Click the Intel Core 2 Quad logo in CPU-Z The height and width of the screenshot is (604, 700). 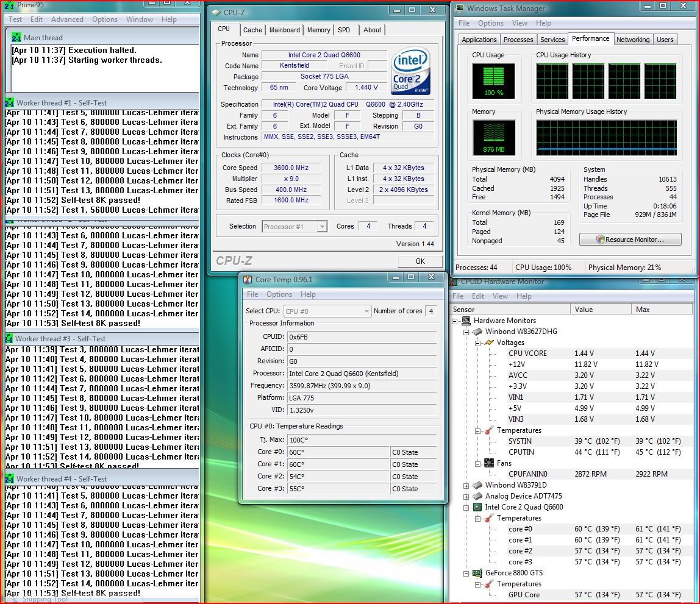410,71
